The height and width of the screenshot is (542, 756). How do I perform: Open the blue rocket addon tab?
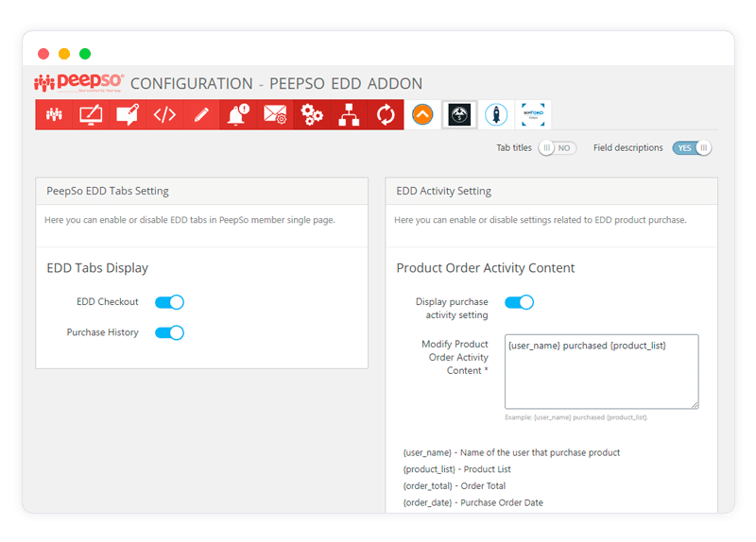496,114
